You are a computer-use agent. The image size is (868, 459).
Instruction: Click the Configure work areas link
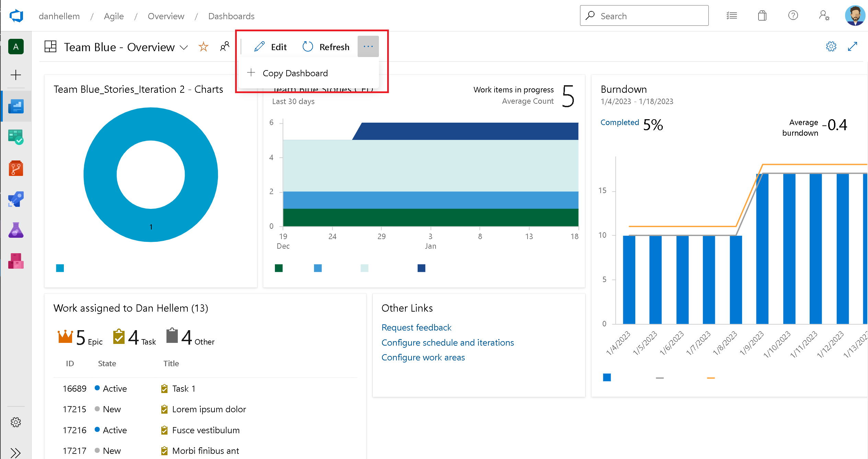(x=423, y=357)
